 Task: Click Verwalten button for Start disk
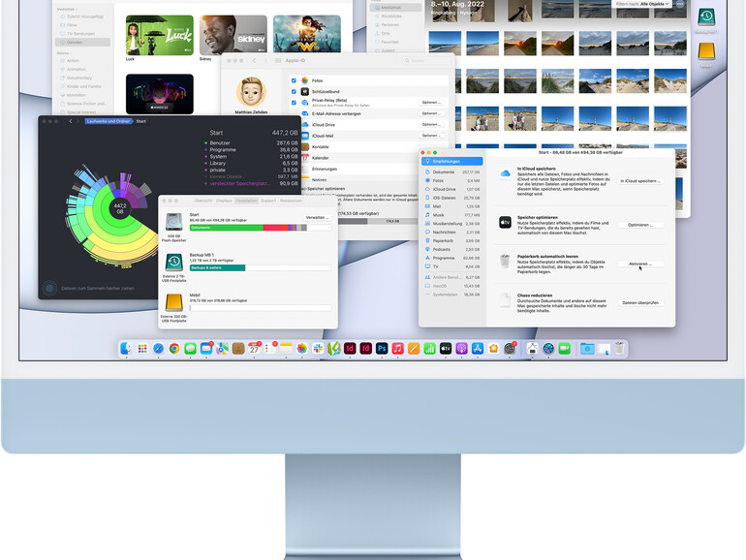point(318,217)
